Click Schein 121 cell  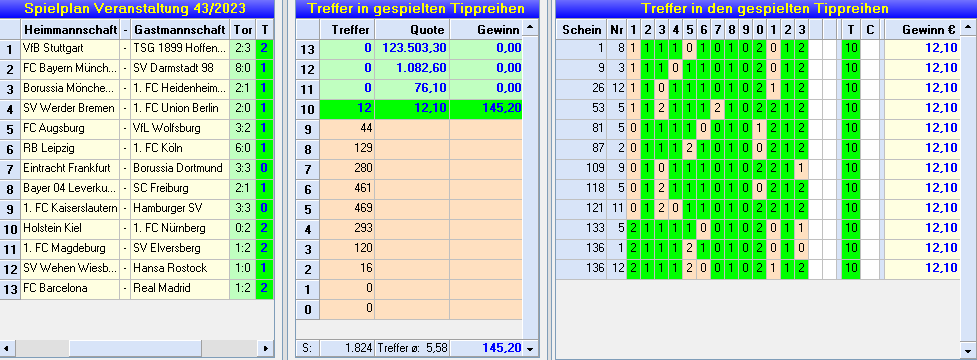[581, 208]
